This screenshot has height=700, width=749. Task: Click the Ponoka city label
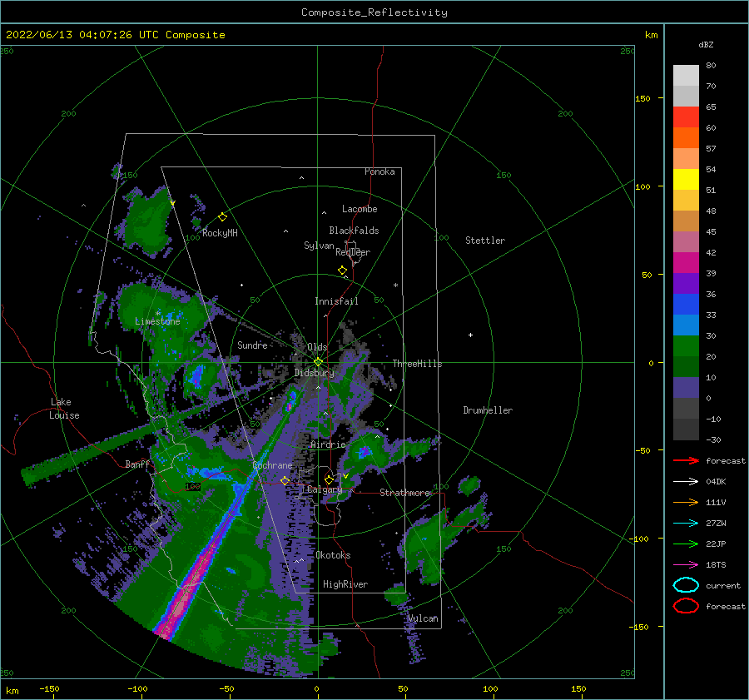[379, 171]
